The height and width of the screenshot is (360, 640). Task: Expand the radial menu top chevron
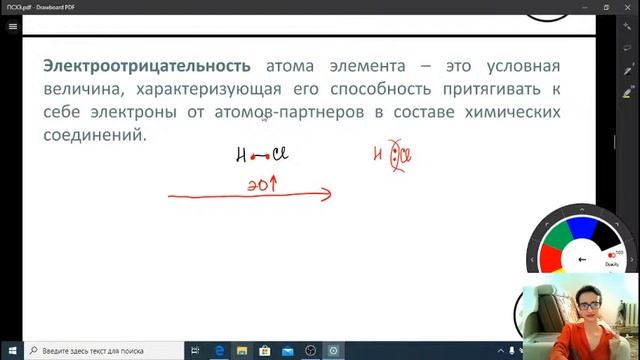coord(582,210)
